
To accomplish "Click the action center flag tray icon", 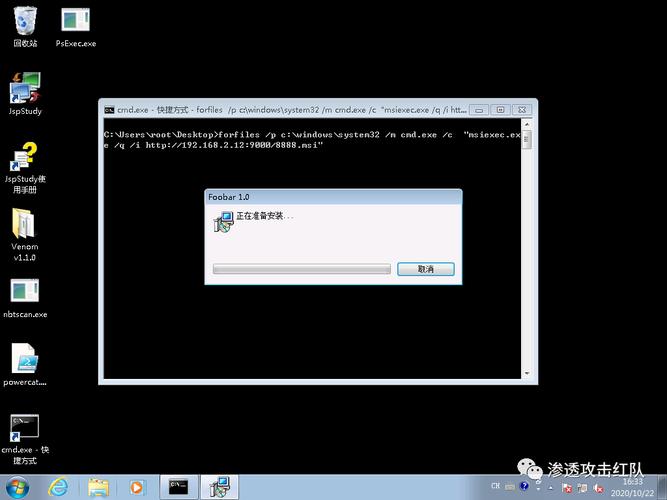I will tap(567, 488).
